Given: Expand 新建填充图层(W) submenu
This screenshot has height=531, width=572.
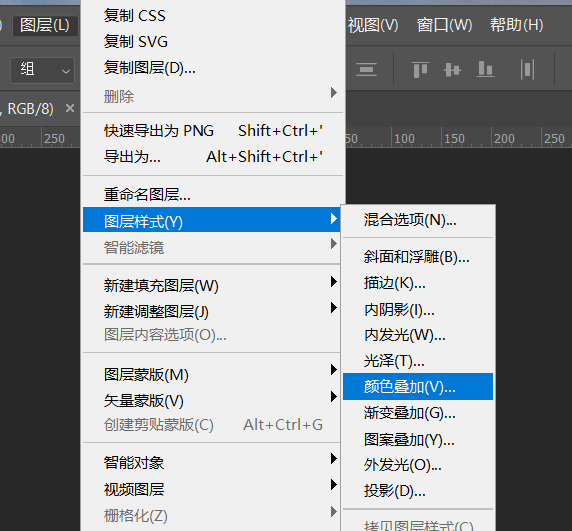Looking at the screenshot, I should [x=212, y=285].
